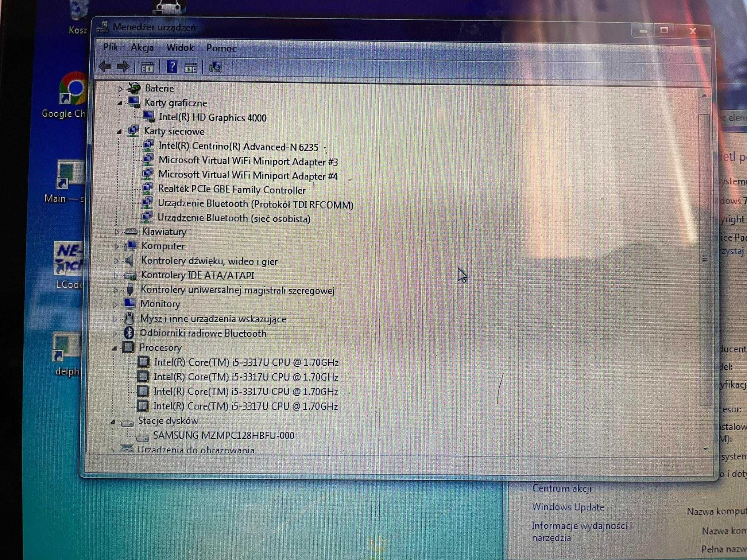Viewport: 747px width, 560px height.
Task: Expand Kontrolery uniwersalnej magistrali szeregowej
Action: tap(115, 290)
